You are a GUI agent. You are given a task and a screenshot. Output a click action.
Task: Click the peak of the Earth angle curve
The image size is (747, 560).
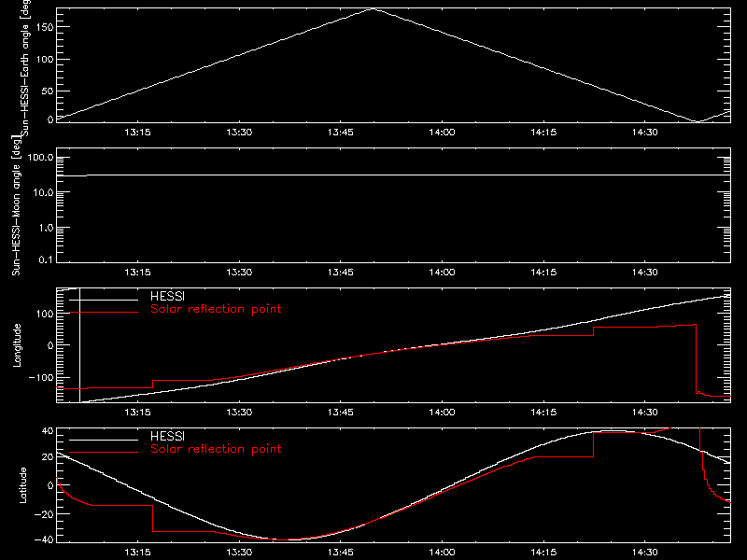click(373, 8)
